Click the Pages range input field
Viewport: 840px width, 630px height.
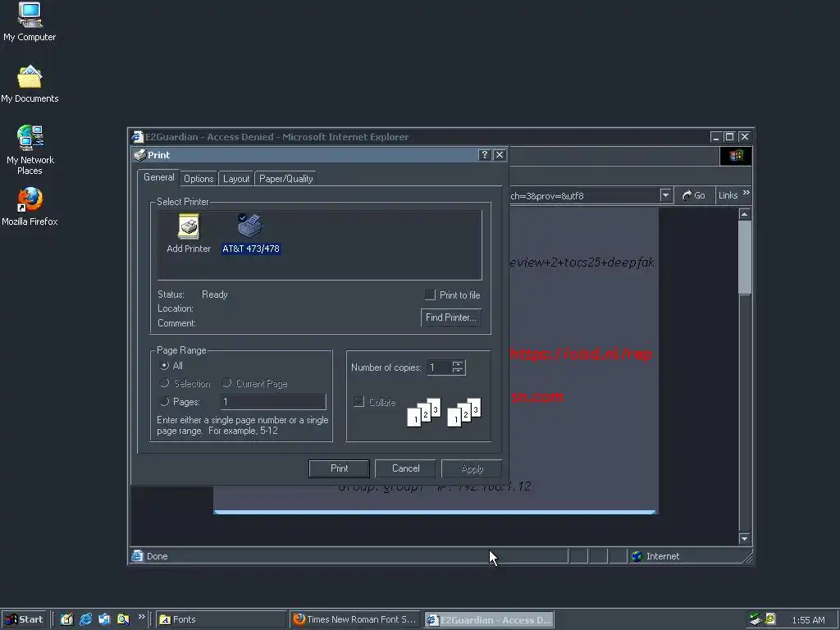pos(273,402)
